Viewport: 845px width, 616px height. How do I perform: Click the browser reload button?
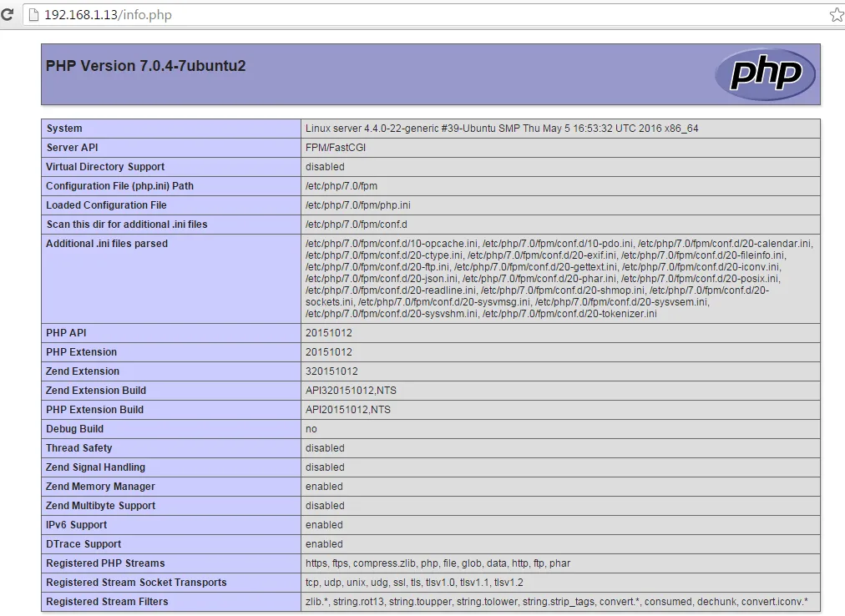pos(7,15)
